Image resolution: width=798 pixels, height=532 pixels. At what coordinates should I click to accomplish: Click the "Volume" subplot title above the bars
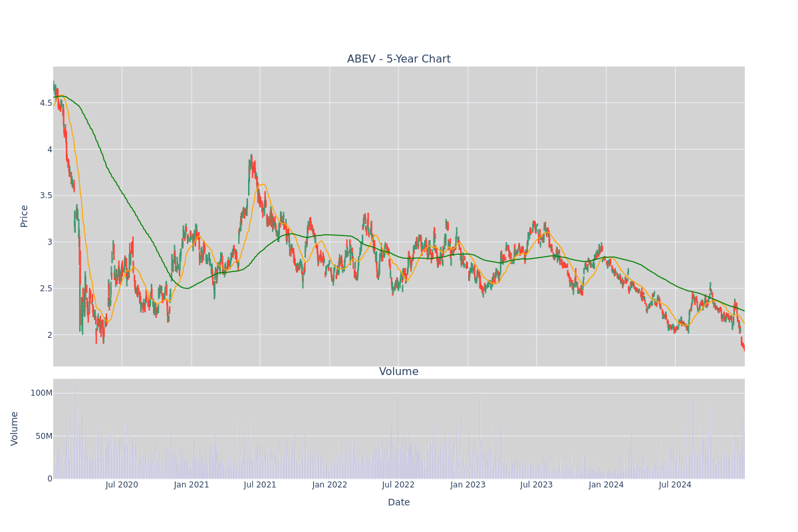[399, 372]
